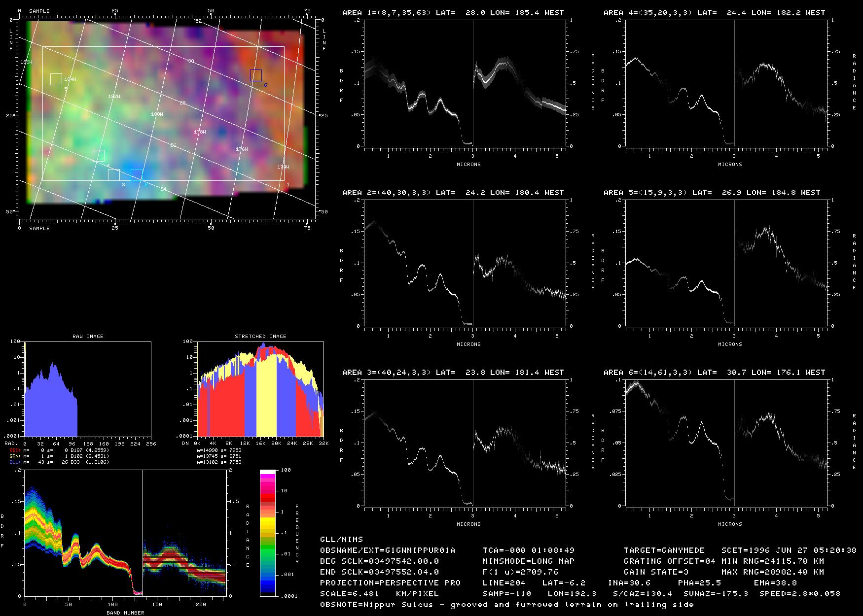Click the 174W longitude label on the map

[x=283, y=167]
